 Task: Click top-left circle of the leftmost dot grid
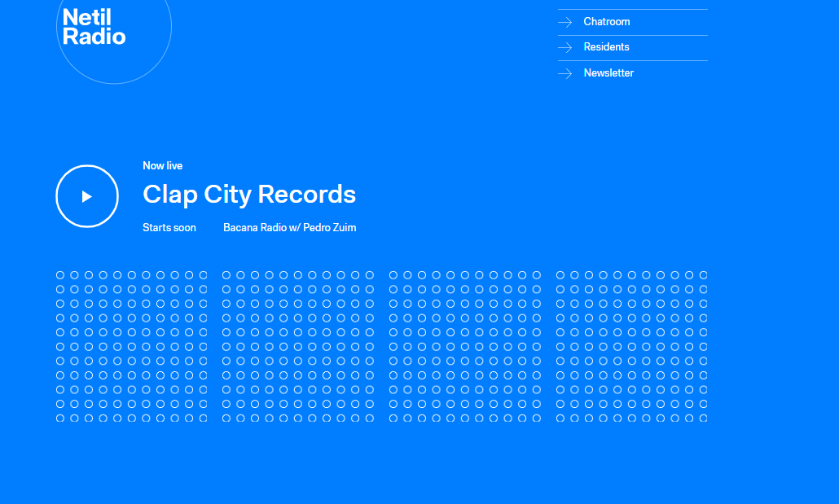(x=60, y=275)
